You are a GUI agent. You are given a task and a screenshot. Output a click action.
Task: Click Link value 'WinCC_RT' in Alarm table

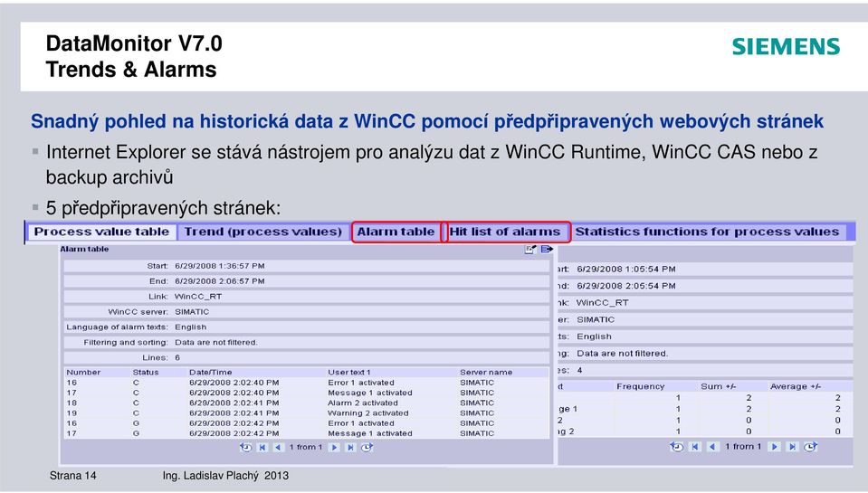198,297
